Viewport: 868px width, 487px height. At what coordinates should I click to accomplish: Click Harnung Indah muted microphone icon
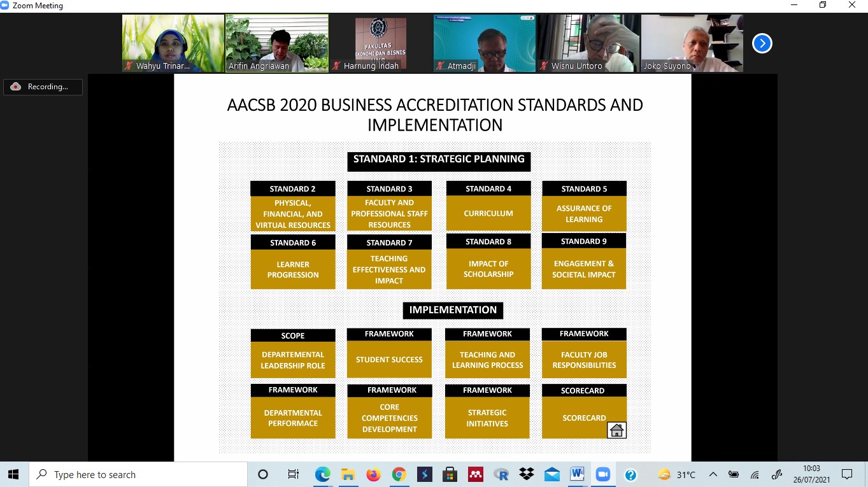(x=337, y=66)
